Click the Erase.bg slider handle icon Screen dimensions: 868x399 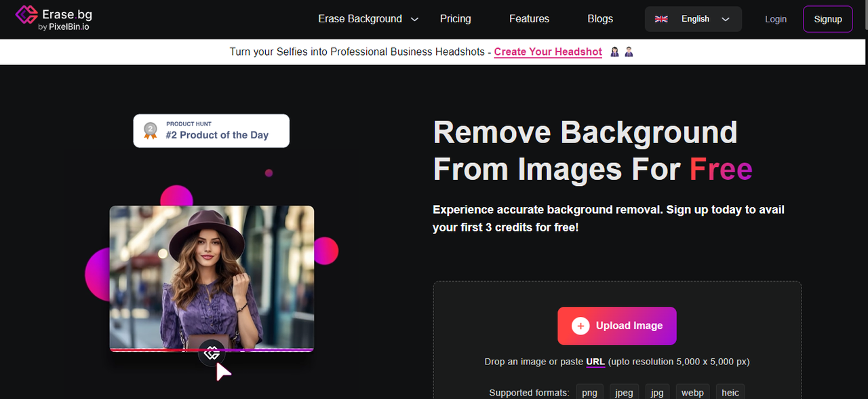pos(212,353)
